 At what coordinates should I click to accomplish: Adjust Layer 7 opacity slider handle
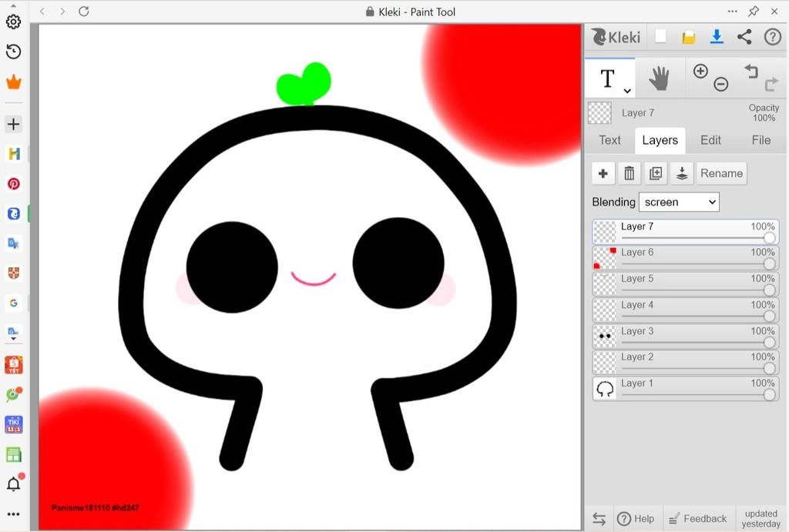(769, 238)
